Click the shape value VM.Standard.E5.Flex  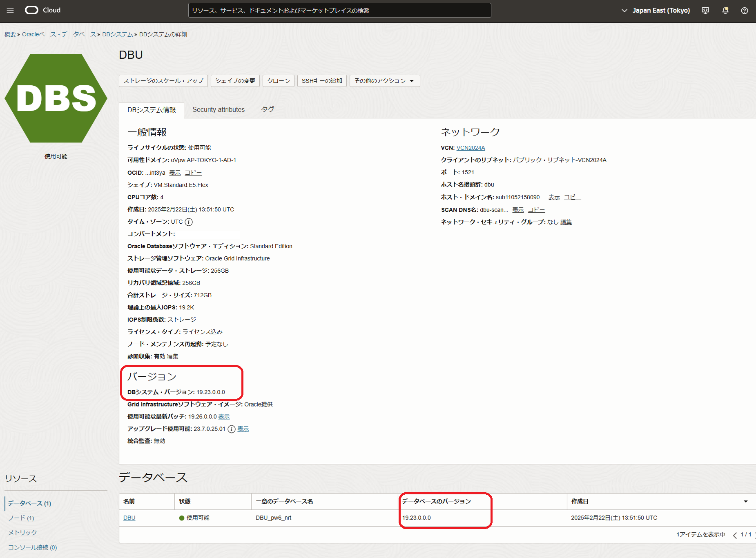pos(181,185)
